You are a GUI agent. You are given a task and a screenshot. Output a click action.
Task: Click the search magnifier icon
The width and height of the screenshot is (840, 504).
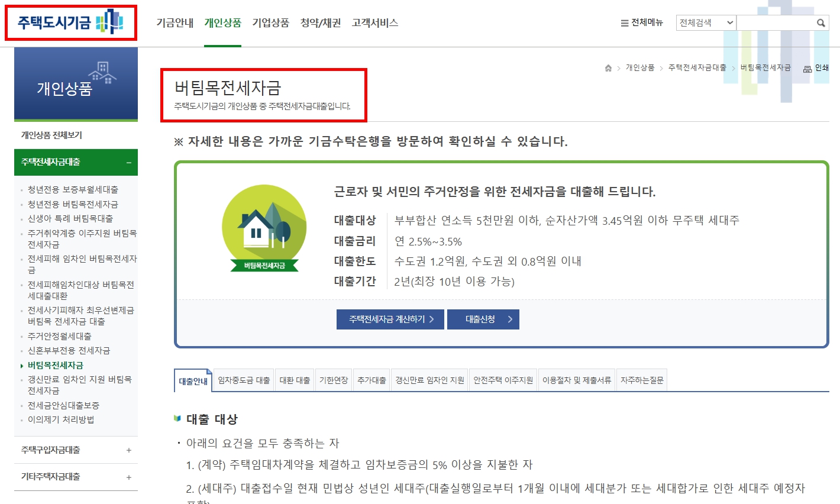pos(821,23)
